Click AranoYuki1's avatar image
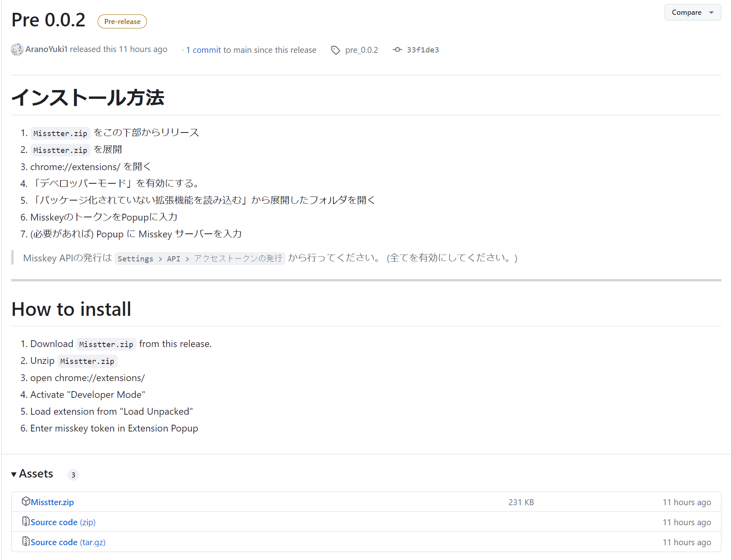Screen dimensions: 731x560 click(x=17, y=50)
